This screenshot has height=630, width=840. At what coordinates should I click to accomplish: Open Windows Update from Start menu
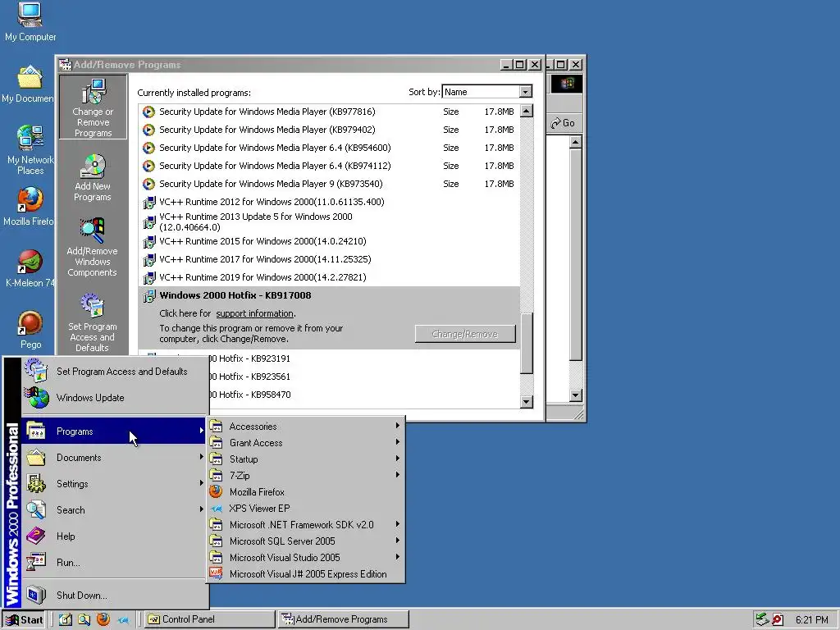click(x=114, y=398)
